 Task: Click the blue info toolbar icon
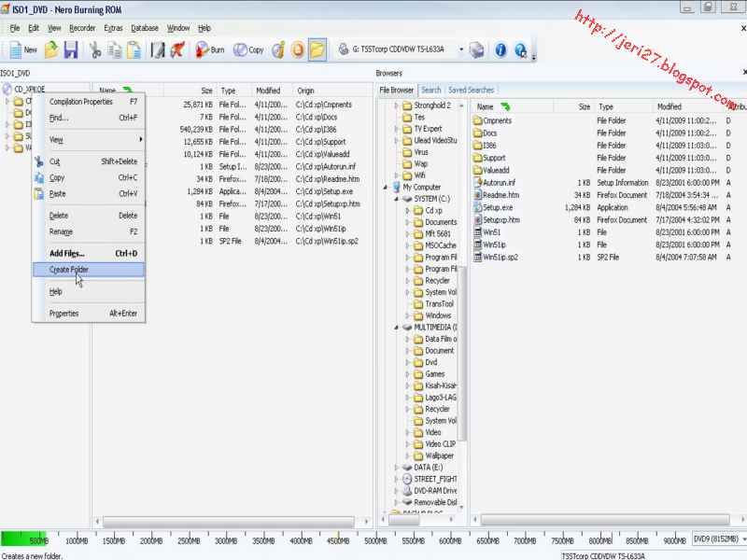(500, 49)
